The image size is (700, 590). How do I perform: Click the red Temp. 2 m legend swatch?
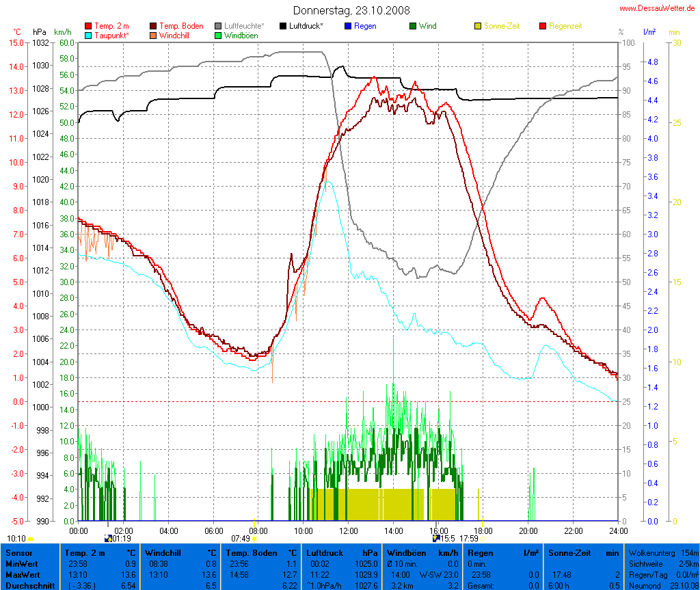(88, 26)
